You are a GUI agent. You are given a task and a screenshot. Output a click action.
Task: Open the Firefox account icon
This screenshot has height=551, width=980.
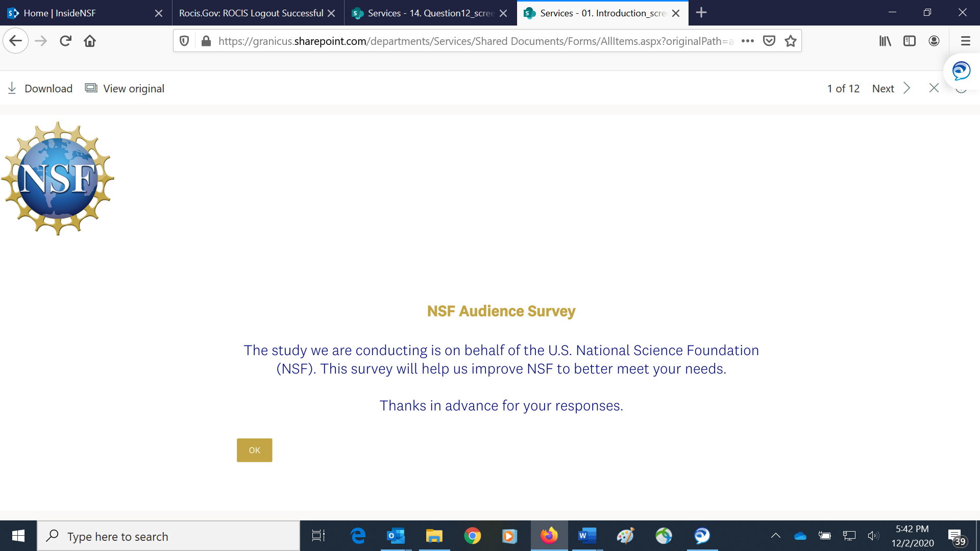pyautogui.click(x=934, y=41)
